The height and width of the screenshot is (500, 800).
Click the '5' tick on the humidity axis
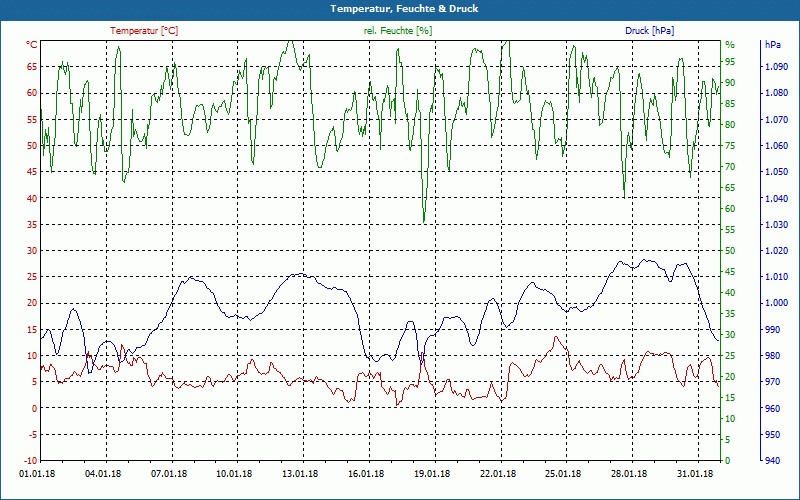pyautogui.click(x=728, y=439)
